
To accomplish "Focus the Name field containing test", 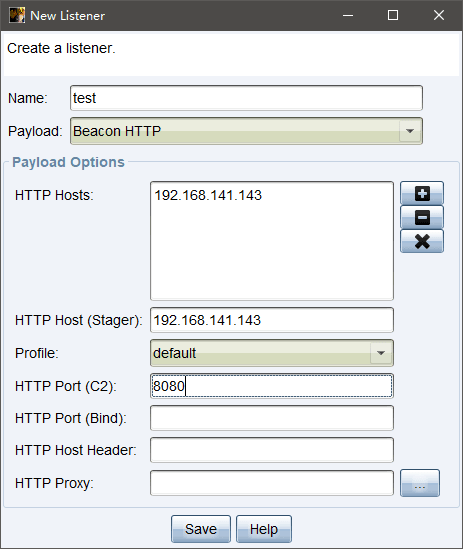I will tap(246, 98).
